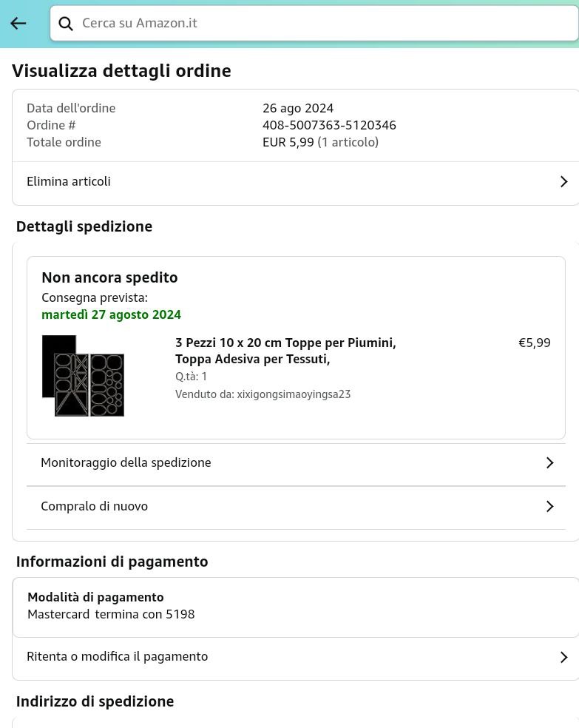Click the order number 408-5007363-5120346
Viewport: 579px width, 728px height.
[329, 125]
